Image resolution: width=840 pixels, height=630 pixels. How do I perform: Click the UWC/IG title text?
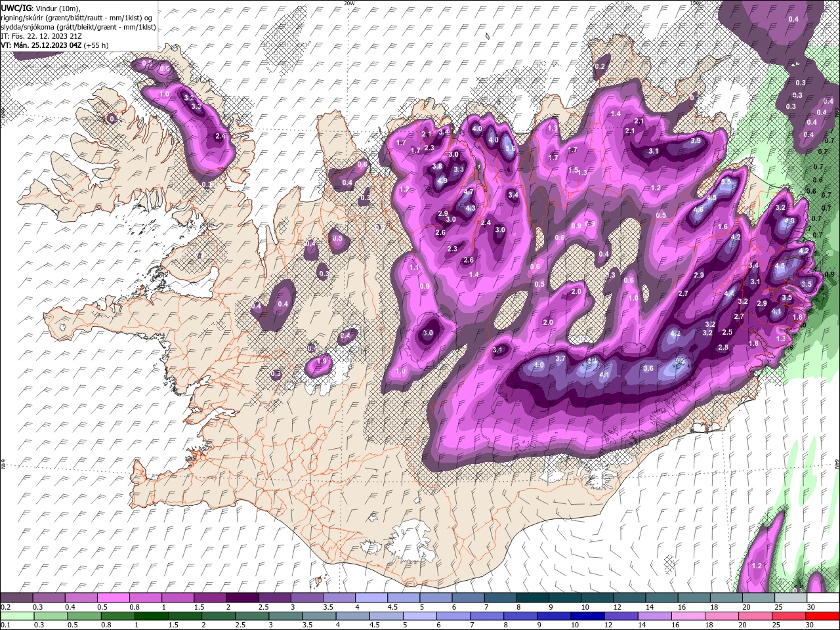coord(16,8)
